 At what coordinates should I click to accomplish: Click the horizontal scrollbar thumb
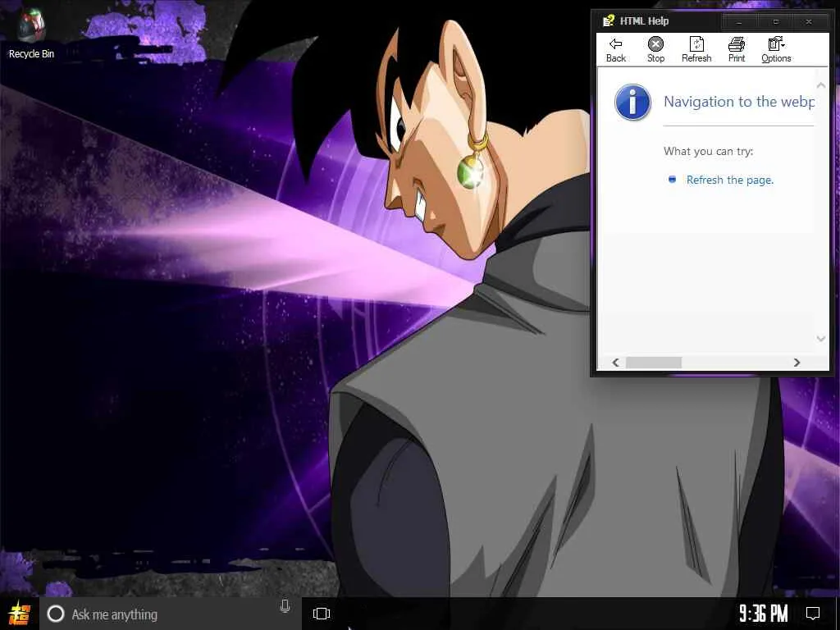pos(654,363)
